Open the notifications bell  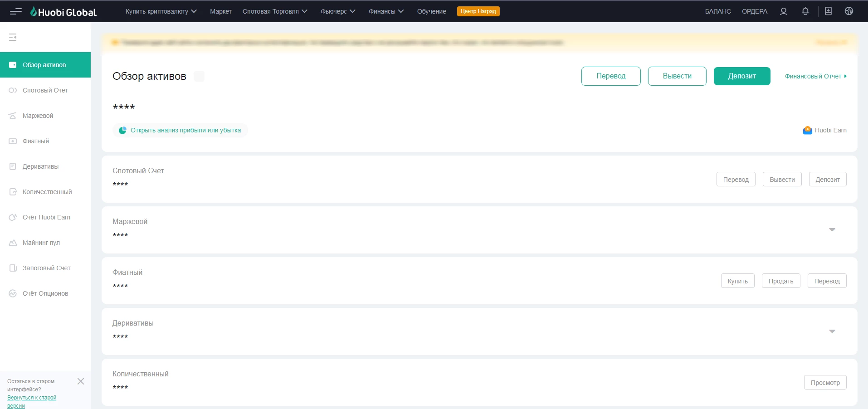pyautogui.click(x=805, y=11)
